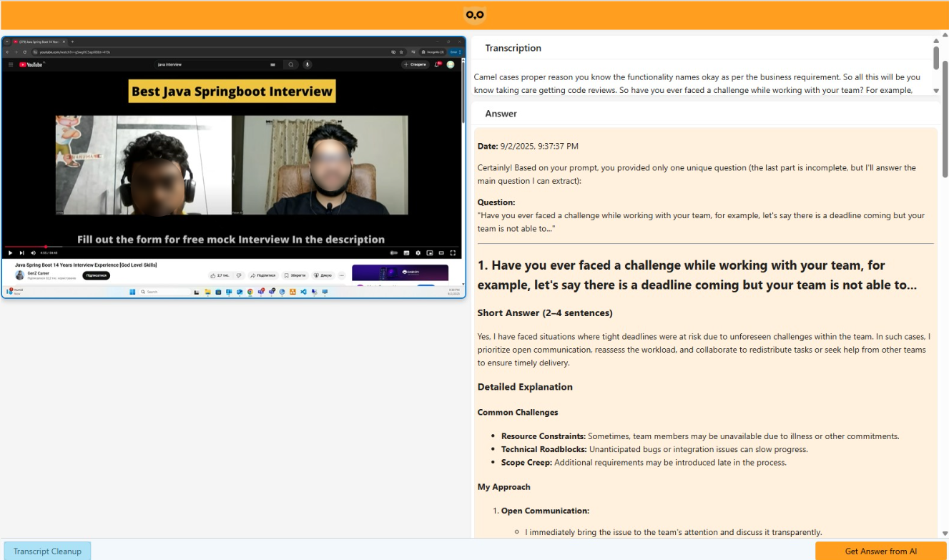
Task: Click the Transcription scrollbar up arrow
Action: click(936, 41)
